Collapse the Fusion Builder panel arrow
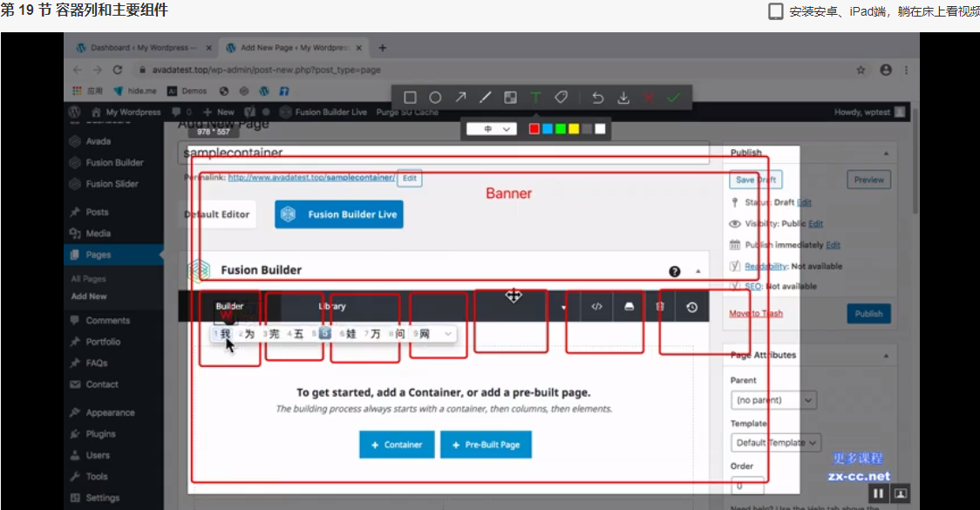The height and width of the screenshot is (510, 980). 698,271
